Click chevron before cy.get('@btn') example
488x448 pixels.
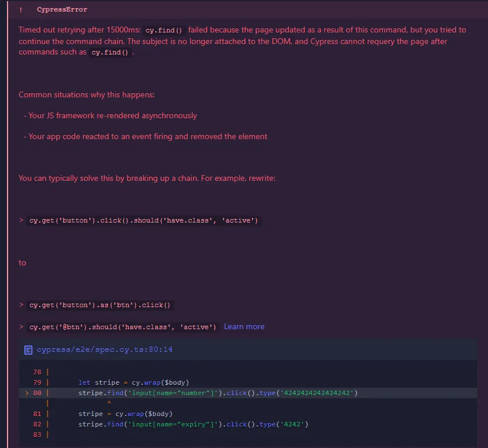tap(21, 327)
